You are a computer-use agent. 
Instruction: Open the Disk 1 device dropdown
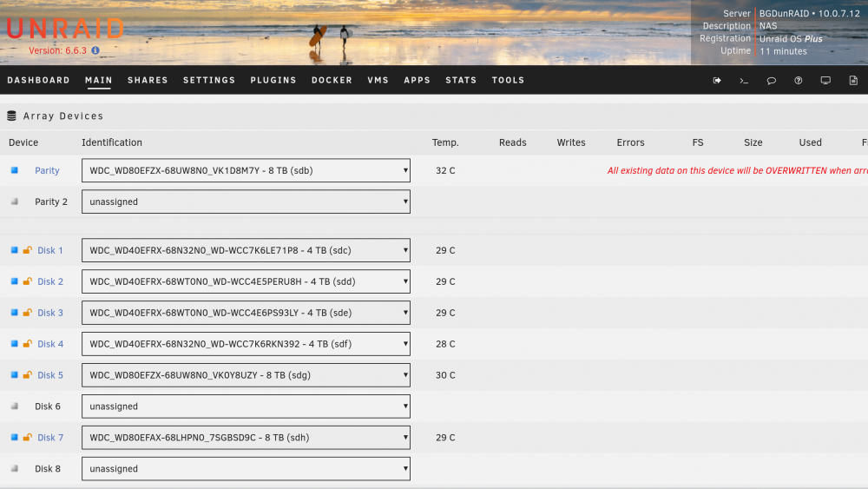pyautogui.click(x=246, y=250)
